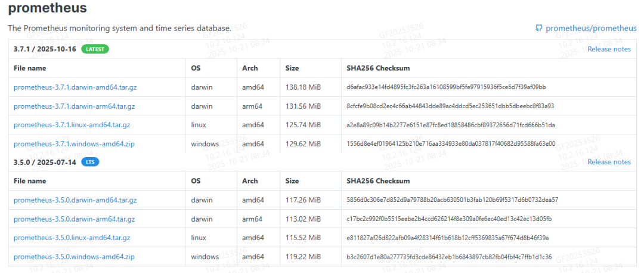Select checksum starting with c17bc2c992f0
The height and width of the screenshot is (273, 644).
point(449,219)
